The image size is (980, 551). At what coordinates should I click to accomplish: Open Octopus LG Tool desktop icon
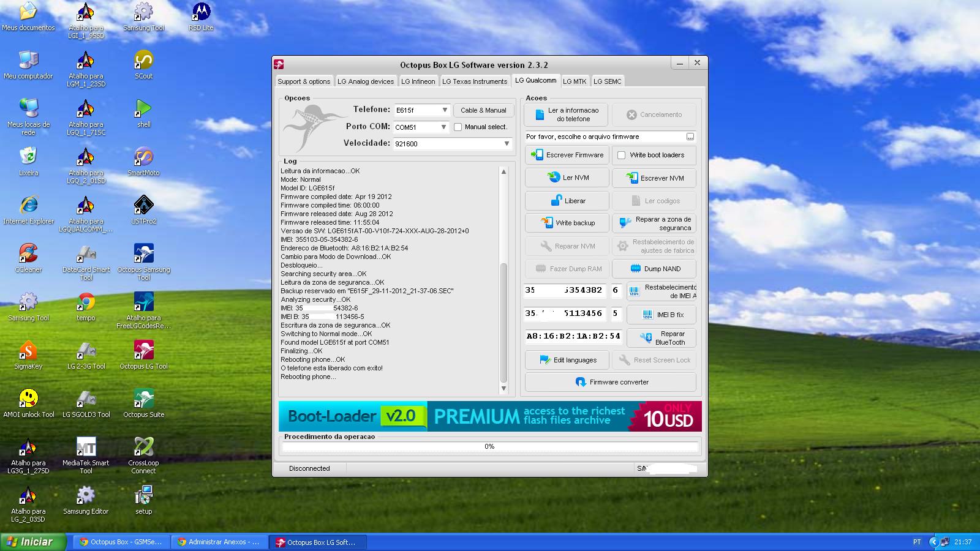point(144,354)
